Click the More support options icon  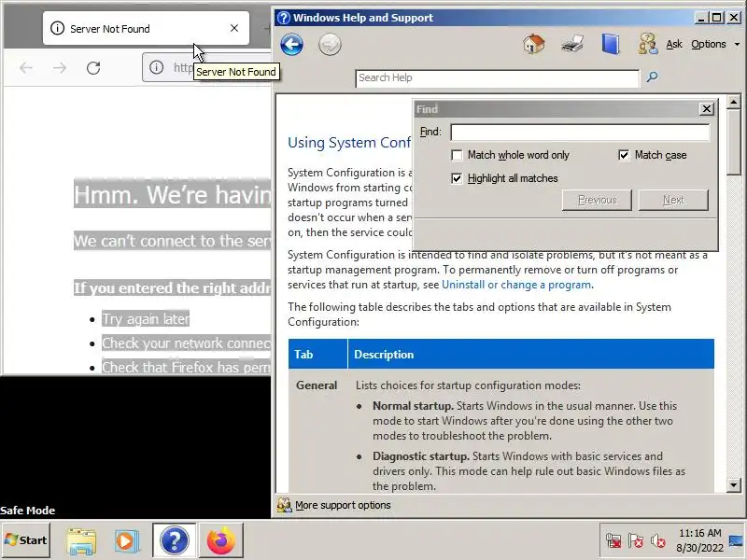click(285, 505)
